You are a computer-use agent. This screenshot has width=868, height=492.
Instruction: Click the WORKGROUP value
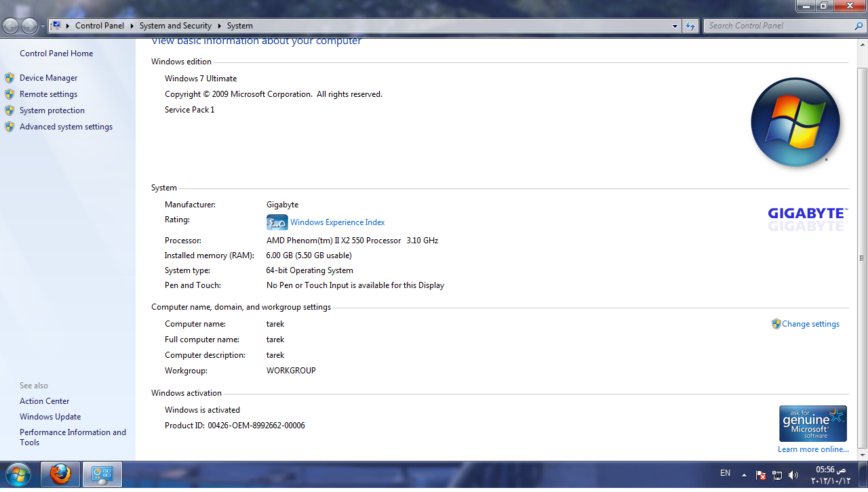(291, 371)
